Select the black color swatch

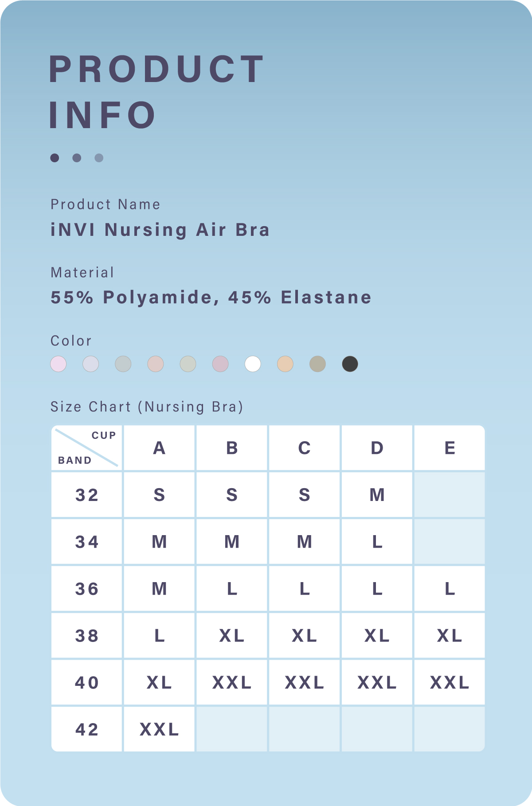[x=350, y=364]
